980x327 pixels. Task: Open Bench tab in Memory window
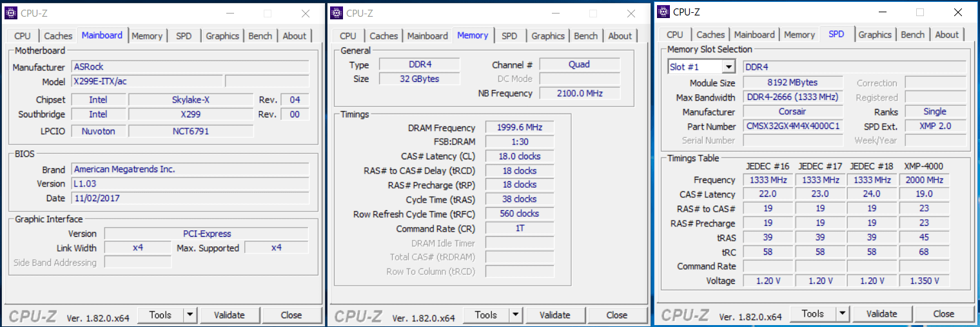(586, 36)
